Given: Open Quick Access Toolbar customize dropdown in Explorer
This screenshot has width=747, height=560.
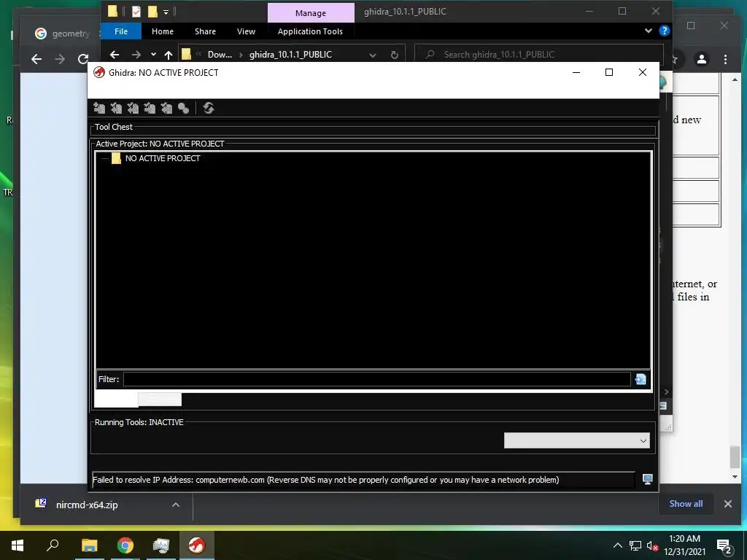Looking at the screenshot, I should point(166,12).
